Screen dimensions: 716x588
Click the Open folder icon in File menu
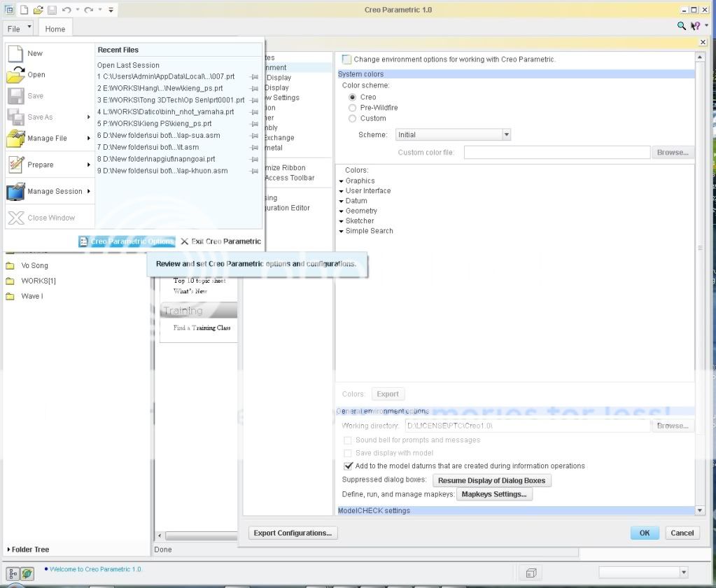pos(16,74)
